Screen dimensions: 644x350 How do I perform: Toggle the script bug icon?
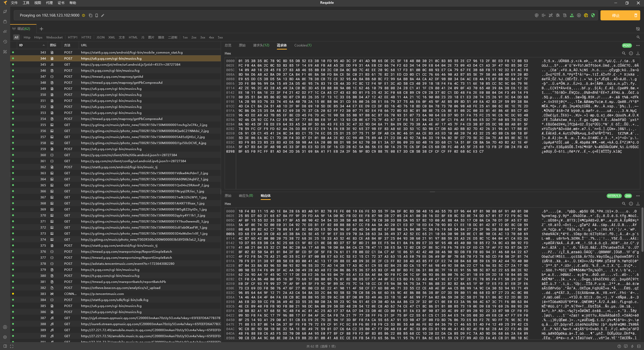coord(558,15)
